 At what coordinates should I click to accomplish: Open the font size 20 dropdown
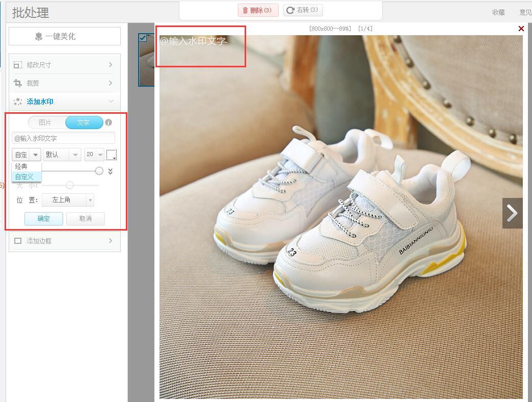click(93, 155)
